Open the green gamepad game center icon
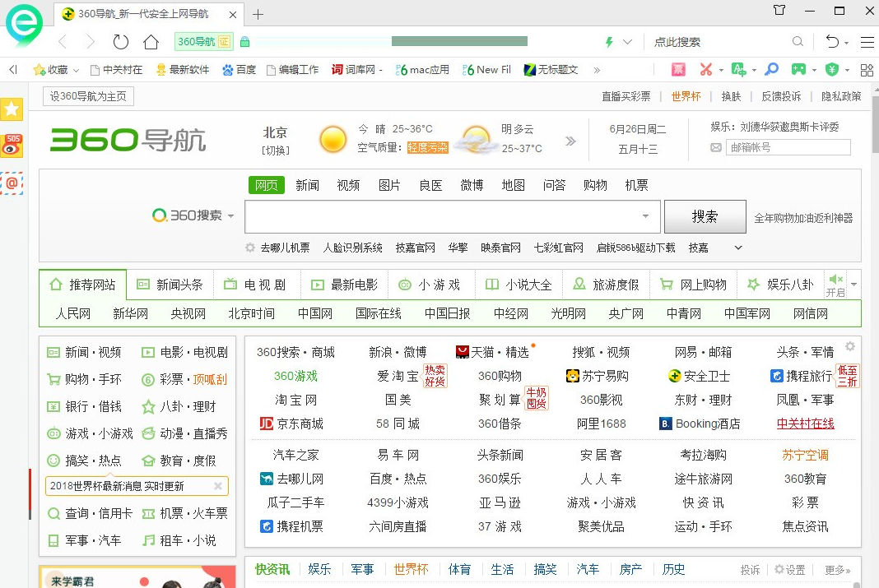This screenshot has width=879, height=588. click(x=798, y=69)
